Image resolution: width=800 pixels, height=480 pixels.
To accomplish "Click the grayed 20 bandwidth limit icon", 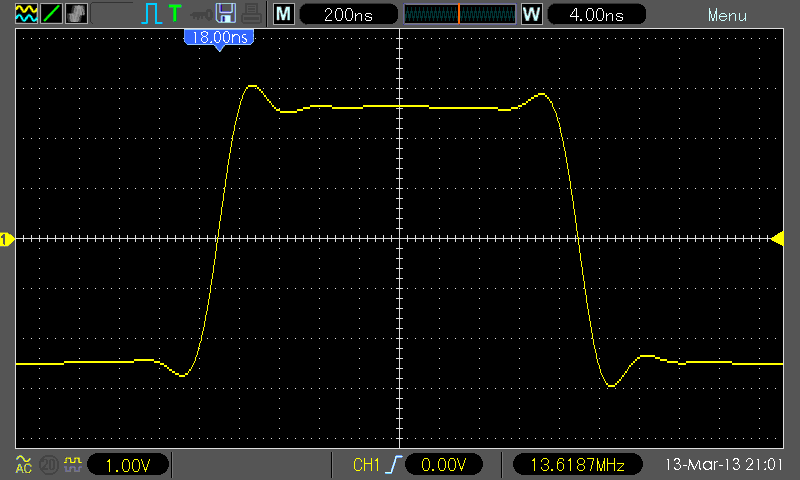I will click(49, 465).
